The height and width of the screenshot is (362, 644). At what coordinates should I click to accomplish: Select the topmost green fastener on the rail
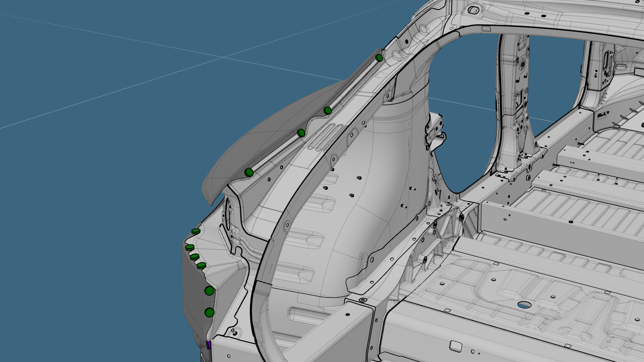[379, 58]
